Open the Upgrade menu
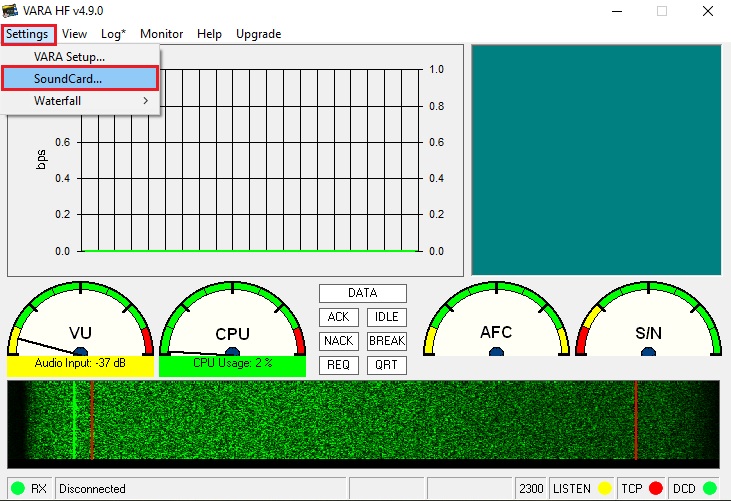This screenshot has height=501, width=731. (x=258, y=34)
